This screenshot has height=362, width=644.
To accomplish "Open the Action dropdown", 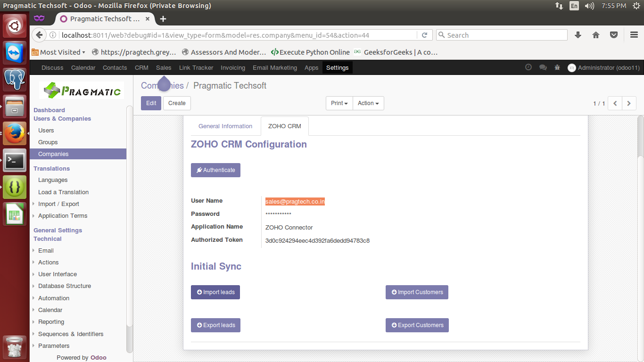I will coord(368,103).
